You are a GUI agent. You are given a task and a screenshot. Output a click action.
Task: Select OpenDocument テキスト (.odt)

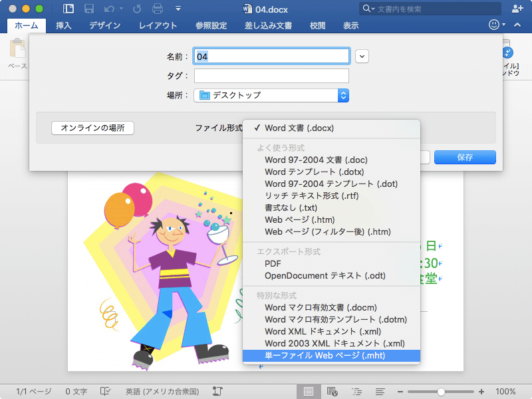[331, 275]
